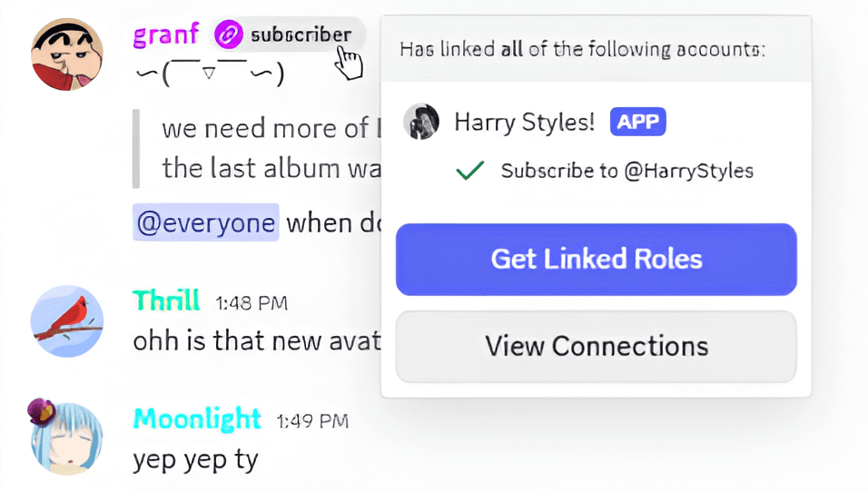Click the quoted reply message block

click(x=263, y=148)
